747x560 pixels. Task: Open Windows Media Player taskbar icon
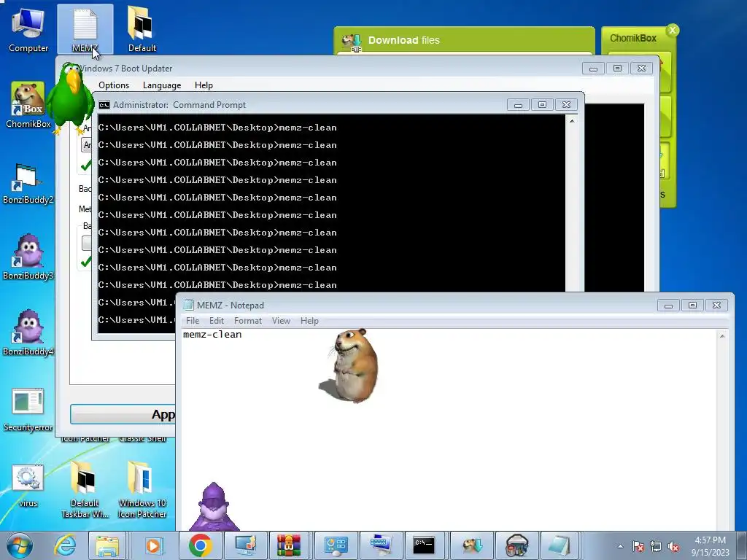pos(153,545)
